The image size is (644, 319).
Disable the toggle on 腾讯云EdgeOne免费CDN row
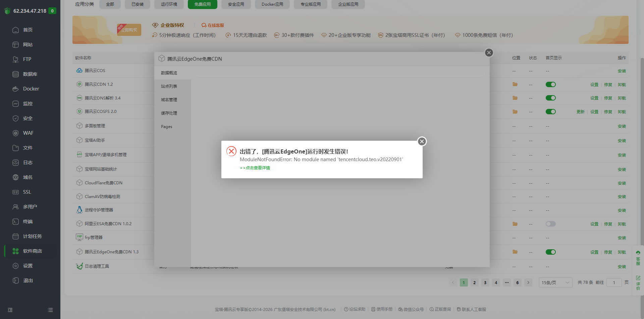point(551,252)
